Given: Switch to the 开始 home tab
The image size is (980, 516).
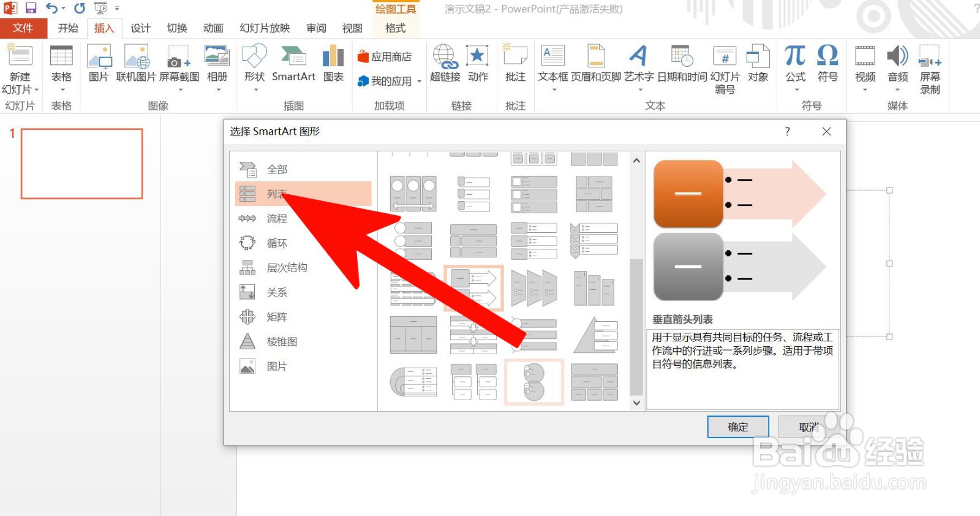Looking at the screenshot, I should coord(68,28).
